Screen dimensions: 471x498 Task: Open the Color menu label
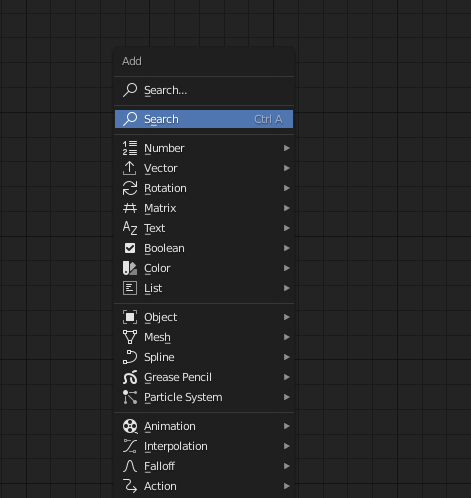[x=157, y=268]
